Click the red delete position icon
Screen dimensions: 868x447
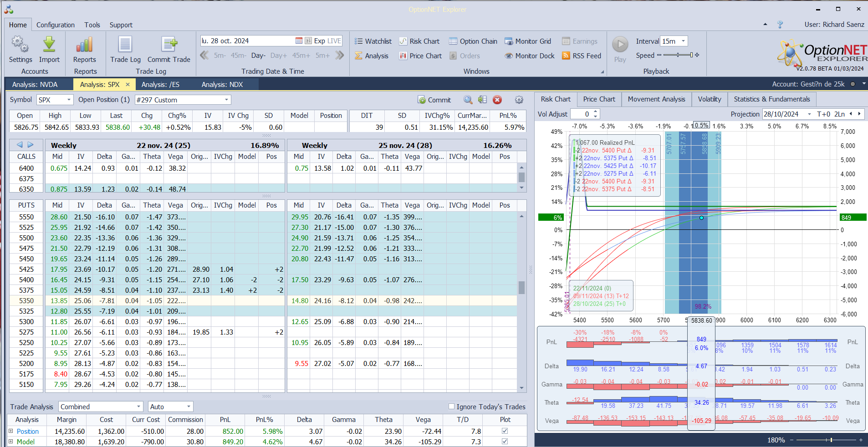497,100
